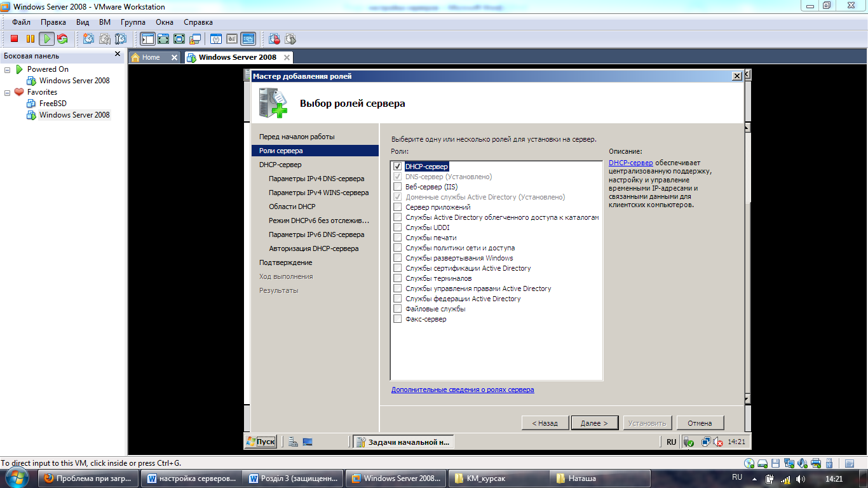868x488 pixels.
Task: Click the orange Suspend VM toolbar icon
Action: pyautogui.click(x=30, y=39)
